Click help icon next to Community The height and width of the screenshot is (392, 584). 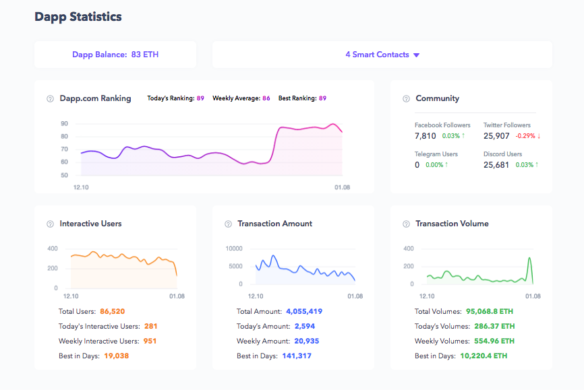click(406, 99)
